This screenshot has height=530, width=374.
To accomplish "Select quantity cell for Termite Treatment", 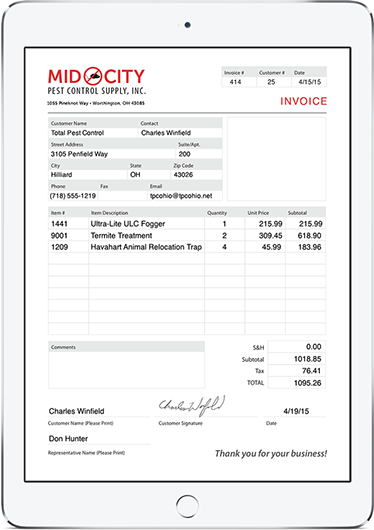I will pos(225,236).
